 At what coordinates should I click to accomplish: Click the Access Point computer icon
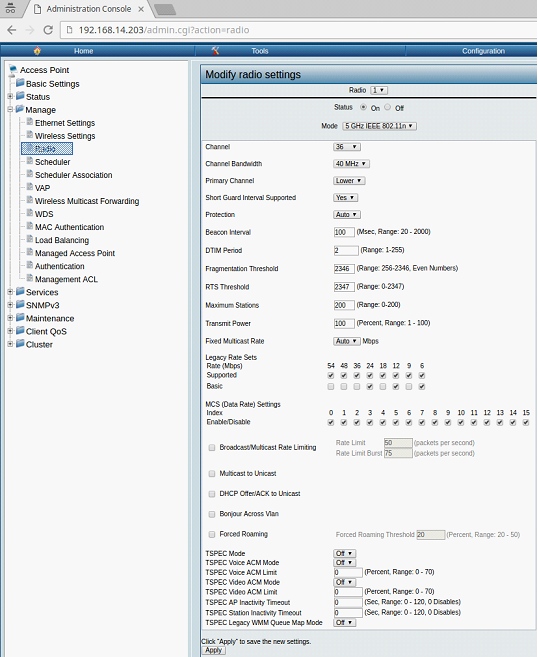pyautogui.click(x=13, y=69)
